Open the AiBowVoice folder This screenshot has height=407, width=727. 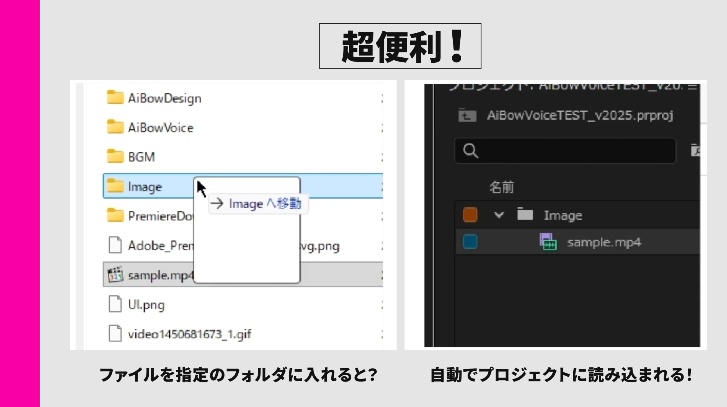tap(150, 127)
